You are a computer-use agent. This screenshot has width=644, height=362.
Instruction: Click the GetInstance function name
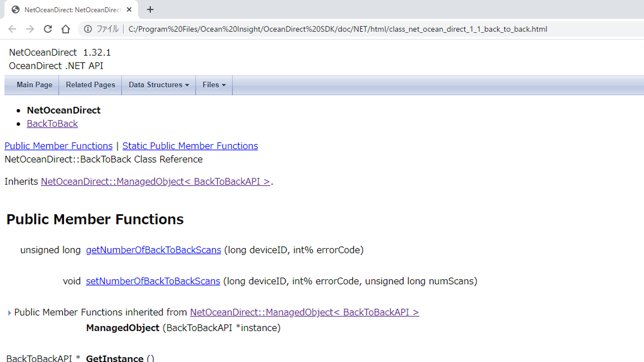pos(115,358)
